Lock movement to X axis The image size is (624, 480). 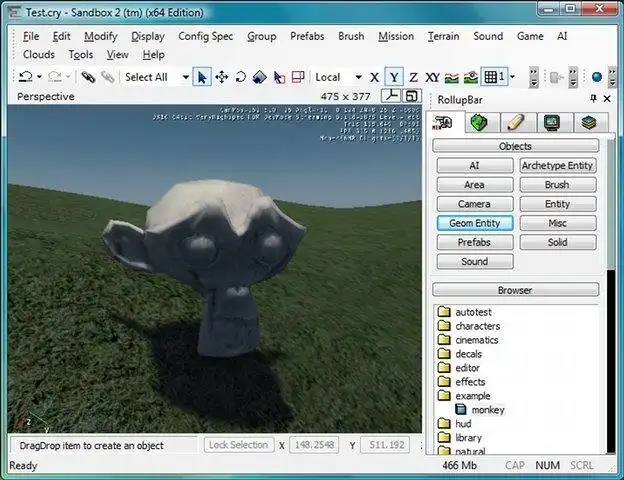tap(374, 77)
